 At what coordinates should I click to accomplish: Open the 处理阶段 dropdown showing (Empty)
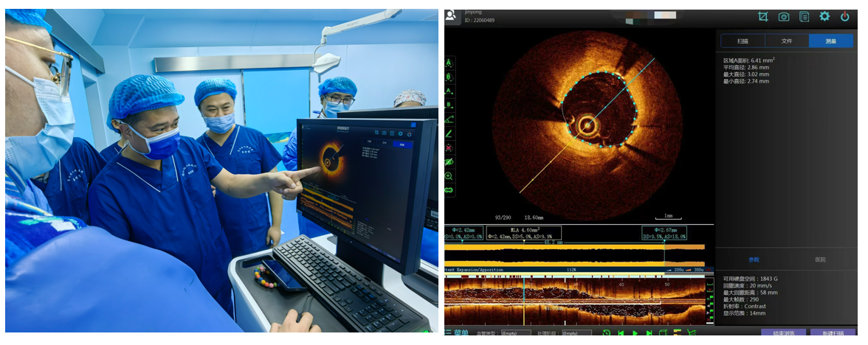pos(576,334)
